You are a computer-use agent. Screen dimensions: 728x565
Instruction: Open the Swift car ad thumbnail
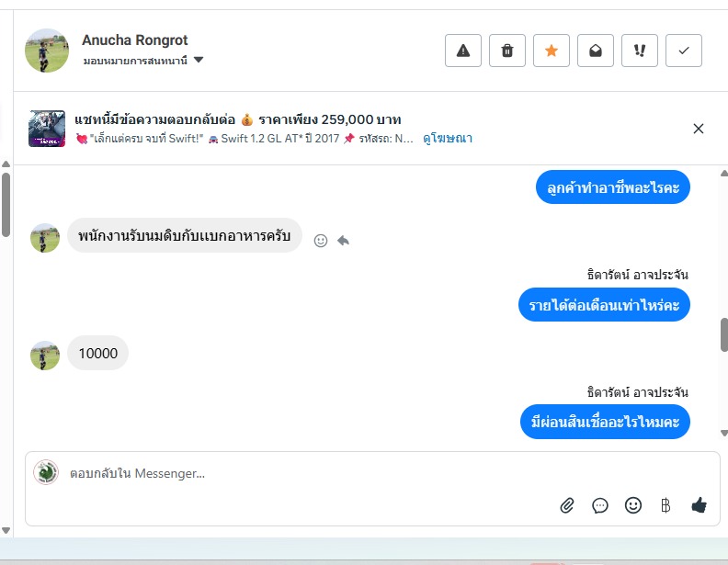[x=47, y=129]
